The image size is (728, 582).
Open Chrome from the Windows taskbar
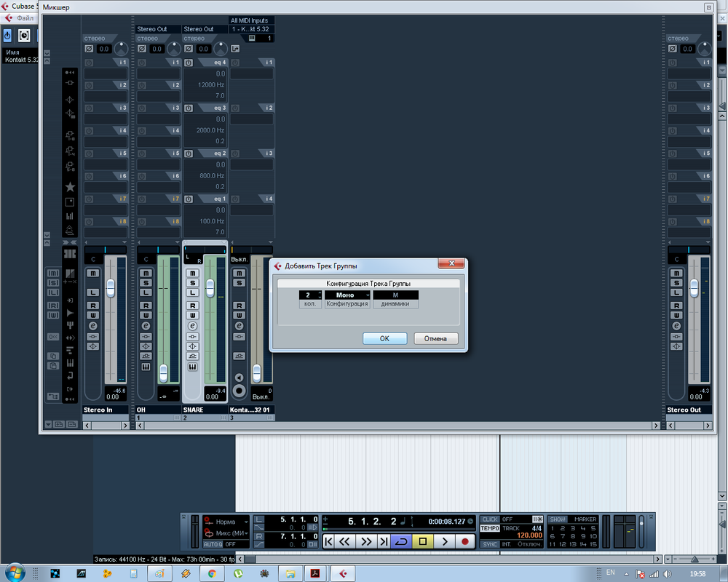[212, 574]
